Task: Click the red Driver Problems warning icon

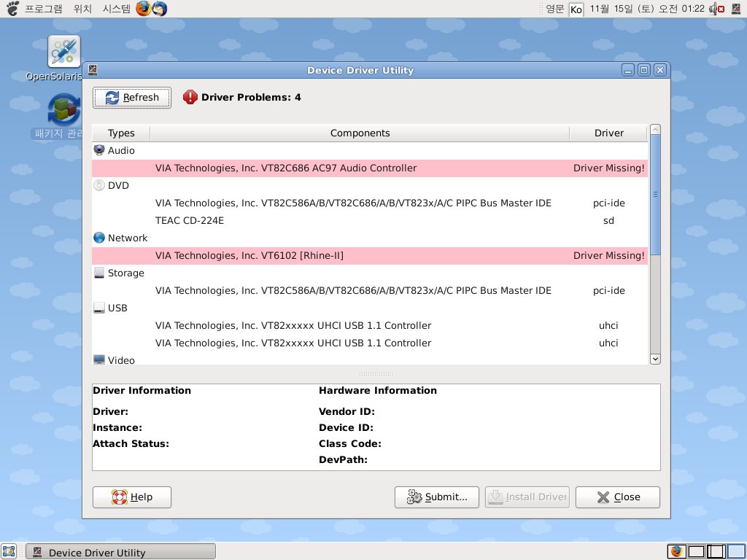Action: tap(190, 97)
